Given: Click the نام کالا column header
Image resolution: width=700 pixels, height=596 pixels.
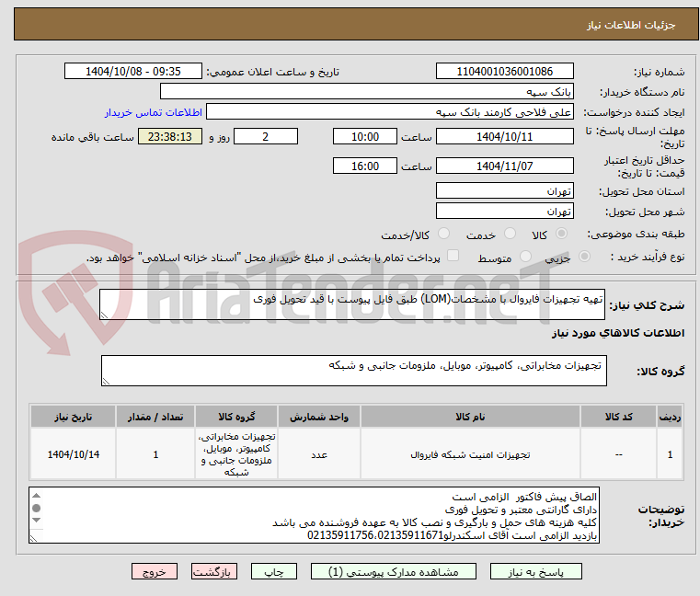Looking at the screenshot, I should pyautogui.click(x=470, y=417).
